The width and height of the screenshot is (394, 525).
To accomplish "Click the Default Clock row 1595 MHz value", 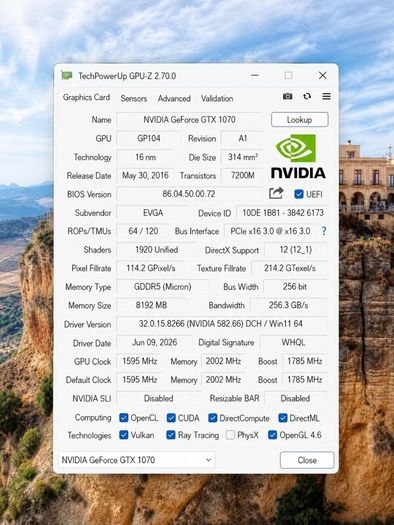I will tap(140, 380).
